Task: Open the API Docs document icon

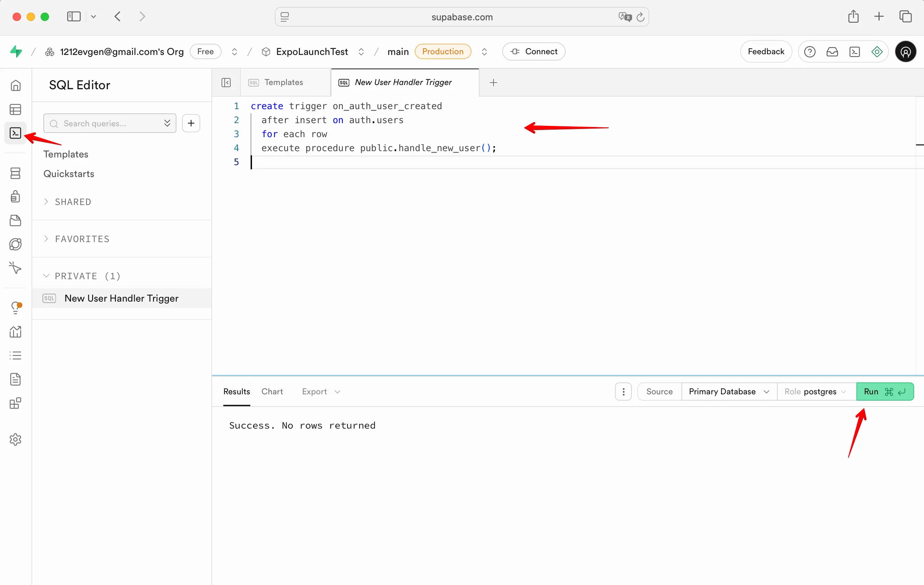Action: coord(15,379)
